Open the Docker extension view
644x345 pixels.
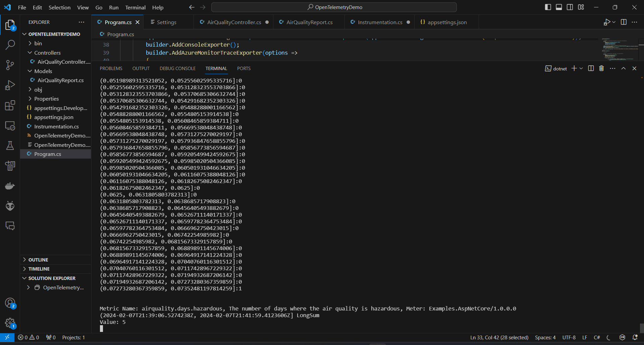(10, 185)
